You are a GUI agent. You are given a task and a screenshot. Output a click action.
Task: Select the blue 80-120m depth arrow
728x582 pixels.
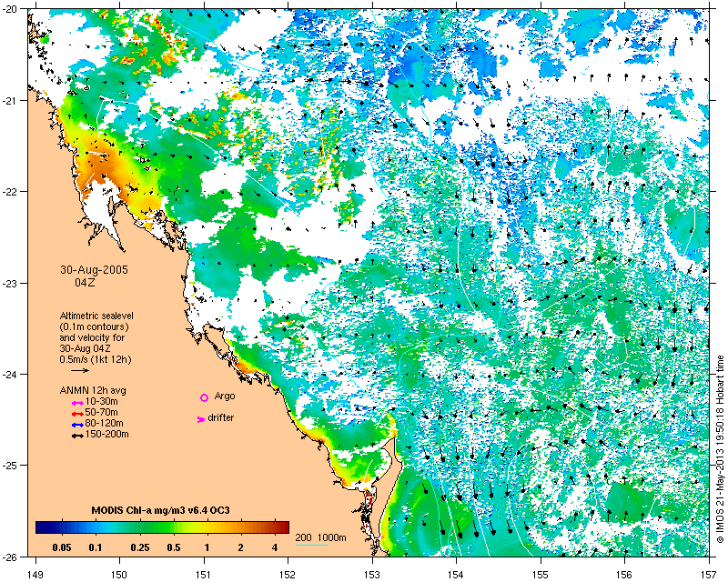coord(77,425)
